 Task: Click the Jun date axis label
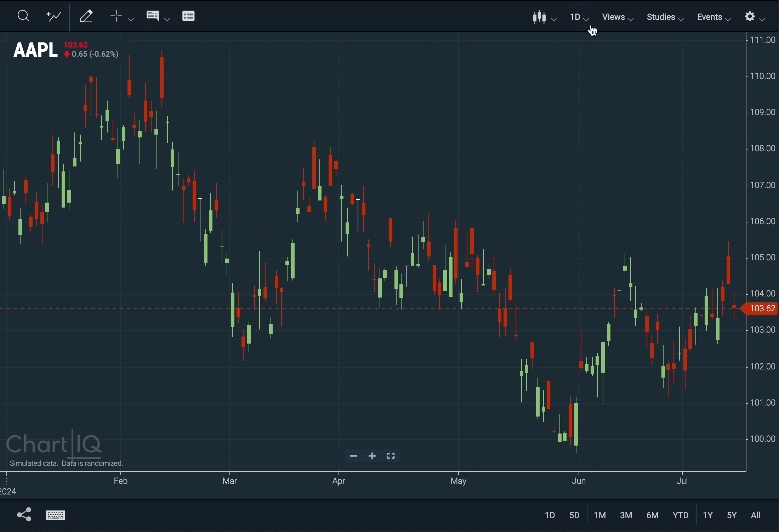tap(580, 481)
